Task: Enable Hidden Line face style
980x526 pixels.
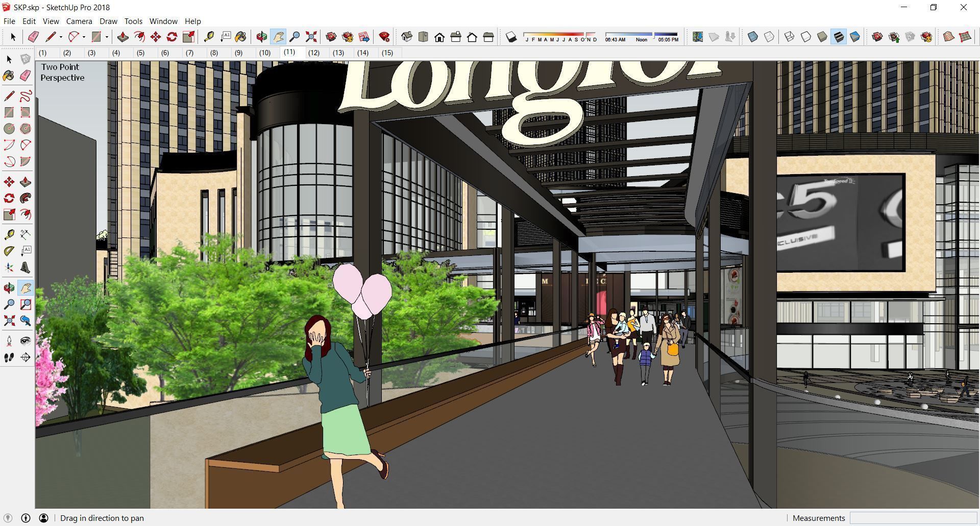Action: [806, 37]
